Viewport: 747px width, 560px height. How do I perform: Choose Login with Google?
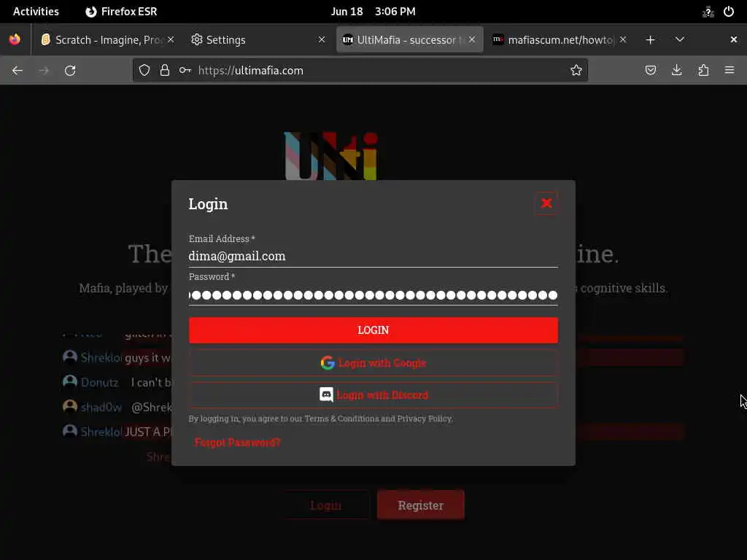373,363
